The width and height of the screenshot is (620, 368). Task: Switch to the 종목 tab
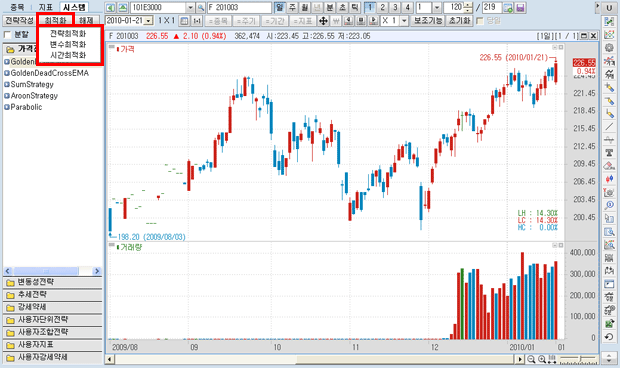click(x=17, y=7)
